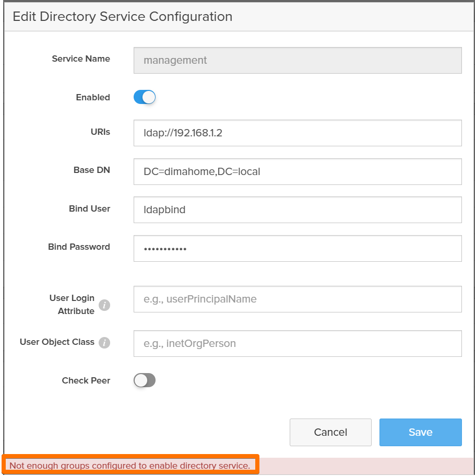Click the Service Name field showing management
Screen dimensions: 475x476
pyautogui.click(x=298, y=60)
